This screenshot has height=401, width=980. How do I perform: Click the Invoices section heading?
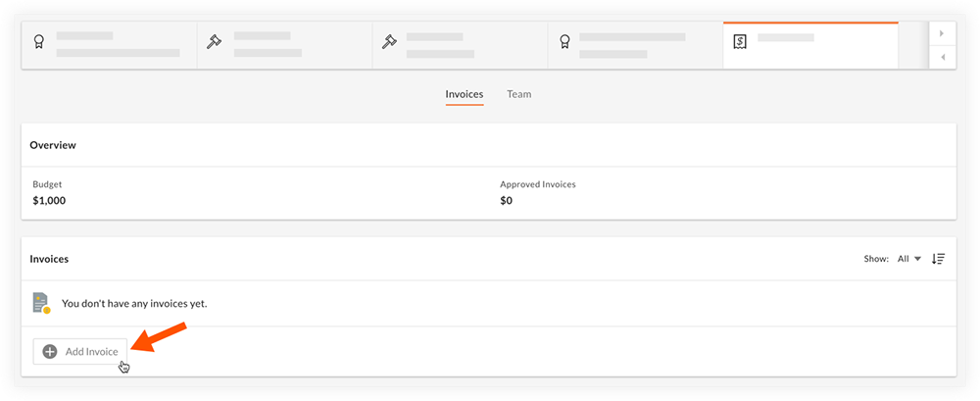pos(49,259)
